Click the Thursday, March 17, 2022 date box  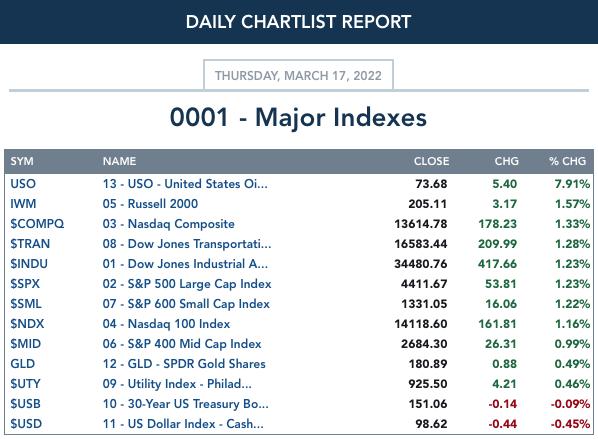(x=298, y=75)
